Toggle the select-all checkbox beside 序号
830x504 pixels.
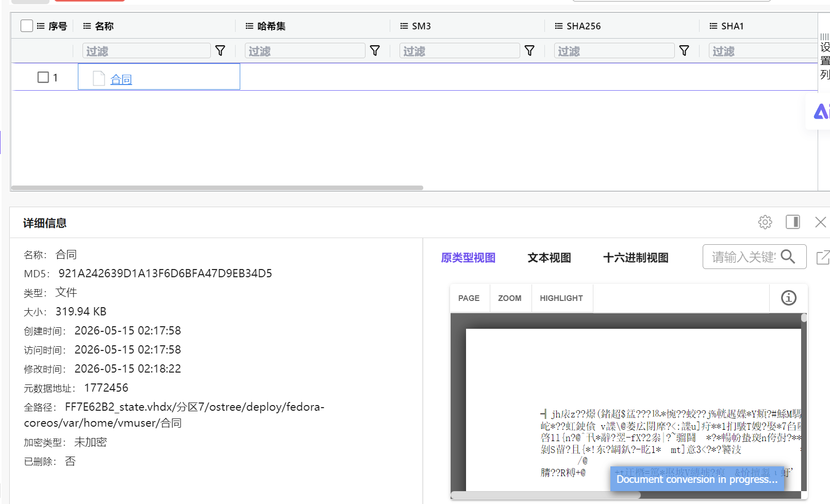pyautogui.click(x=27, y=26)
